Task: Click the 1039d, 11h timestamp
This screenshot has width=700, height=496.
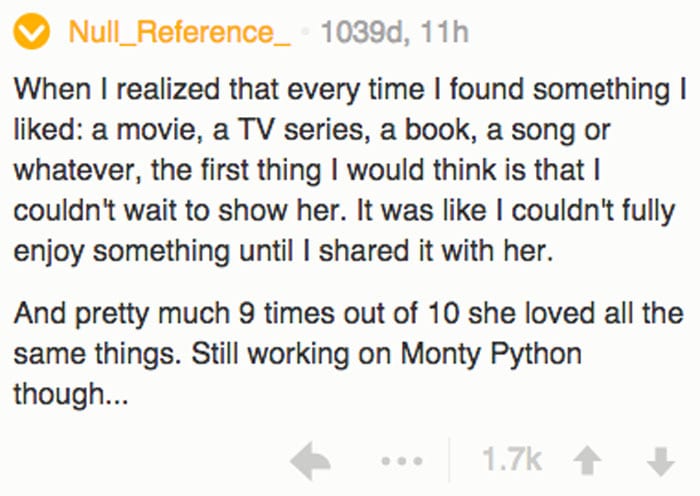Action: click(395, 33)
